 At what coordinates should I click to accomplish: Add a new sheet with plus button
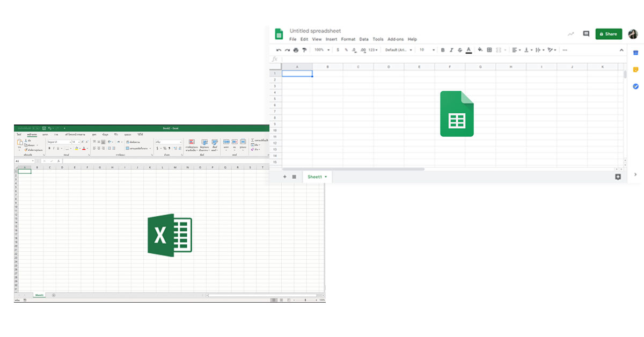pos(284,177)
